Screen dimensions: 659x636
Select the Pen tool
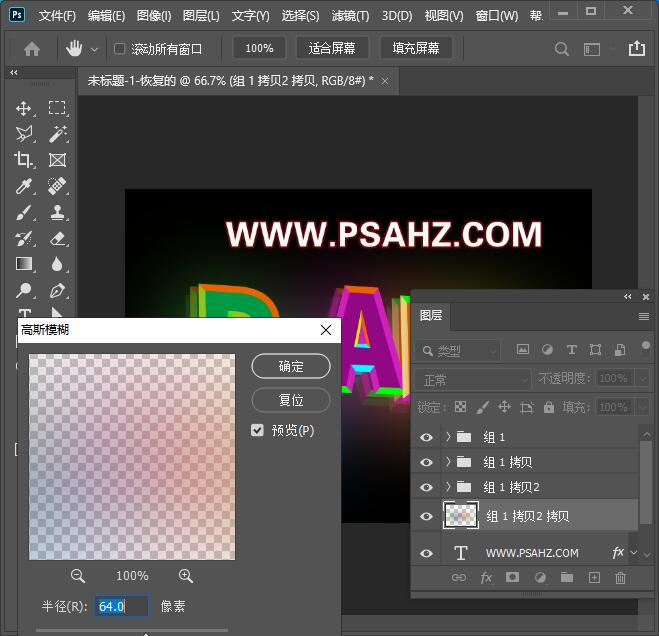(x=57, y=290)
